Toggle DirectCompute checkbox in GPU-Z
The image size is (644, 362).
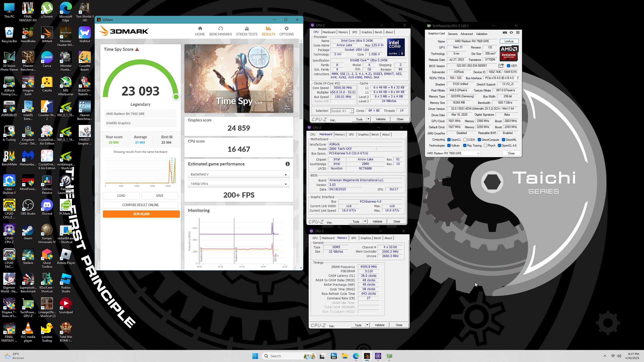click(x=479, y=140)
